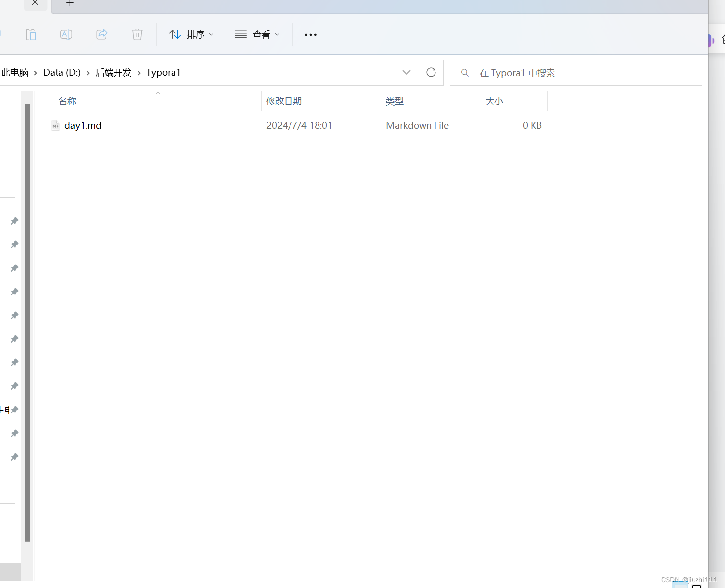Screen dimensions: 725x588
Task: Click the Paste icon on the toolbar
Action: click(x=31, y=34)
